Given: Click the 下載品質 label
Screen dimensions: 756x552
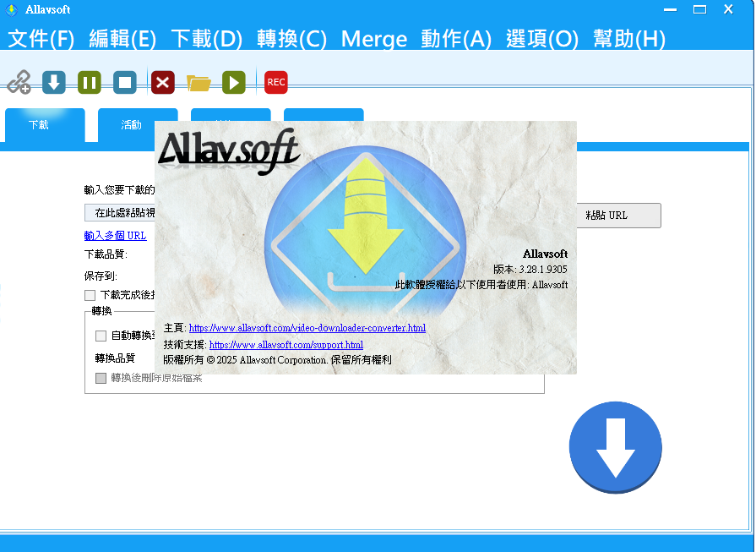Looking at the screenshot, I should [106, 254].
